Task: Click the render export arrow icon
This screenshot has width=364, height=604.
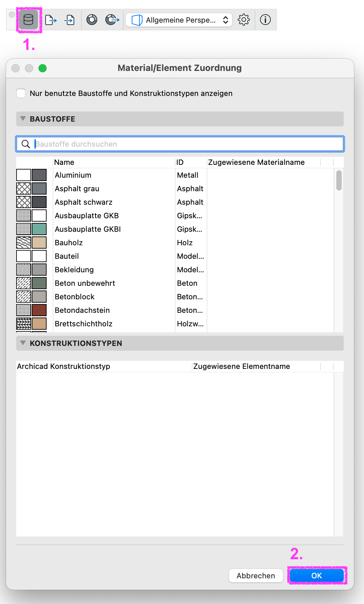Action: pyautogui.click(x=112, y=20)
